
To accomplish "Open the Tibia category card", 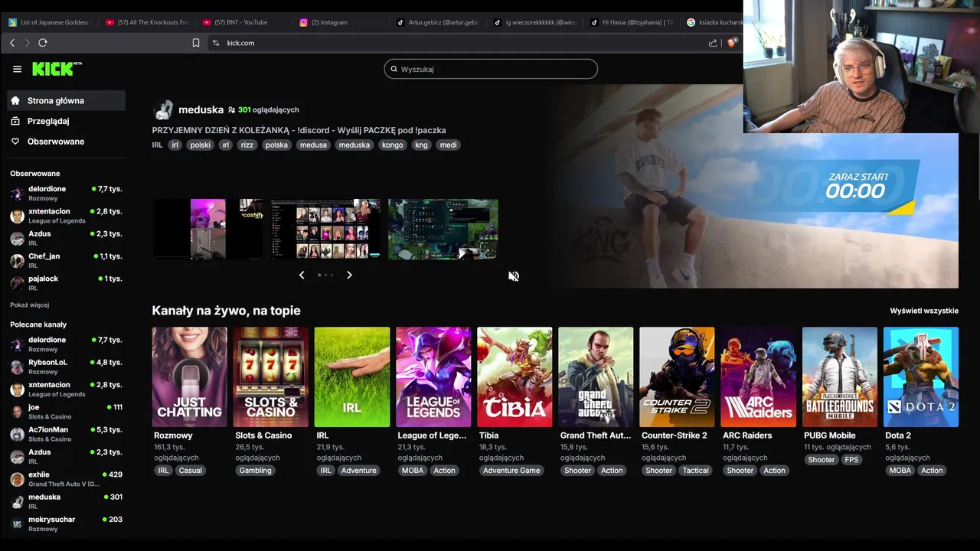I will [x=514, y=377].
